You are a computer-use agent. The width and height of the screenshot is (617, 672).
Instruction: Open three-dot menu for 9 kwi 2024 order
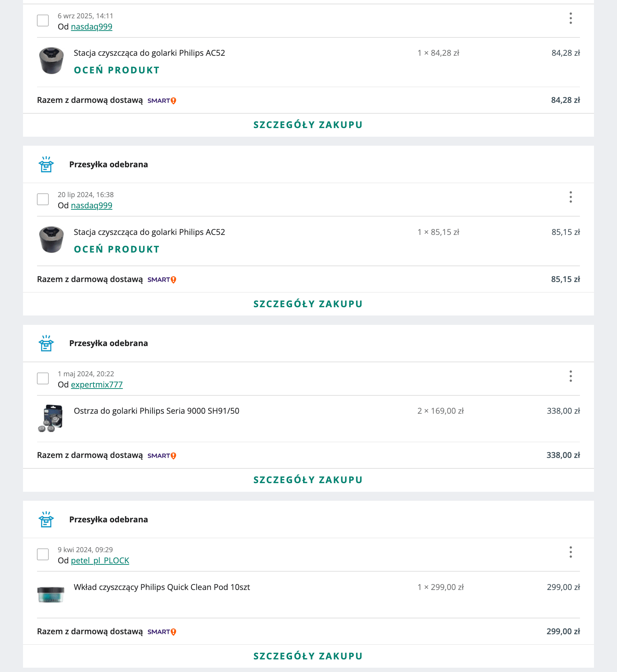point(571,552)
